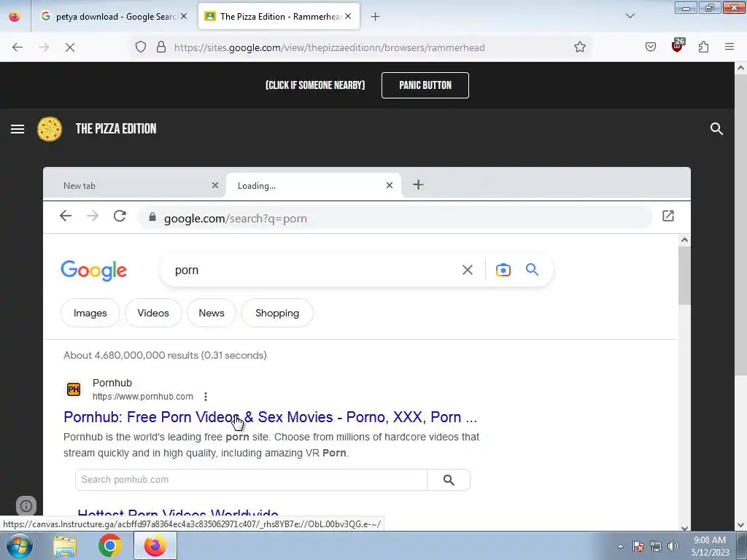Submit the embedded site search
This screenshot has height=560, width=747.
(x=449, y=480)
